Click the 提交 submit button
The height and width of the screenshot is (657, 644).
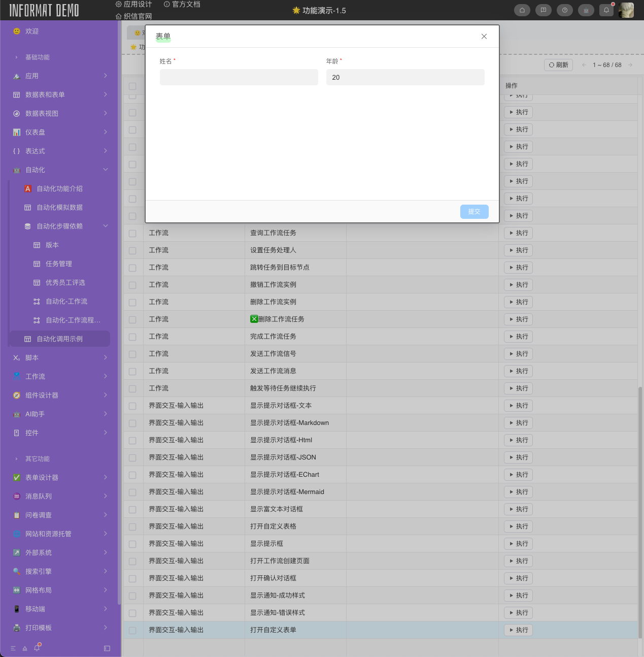[474, 212]
